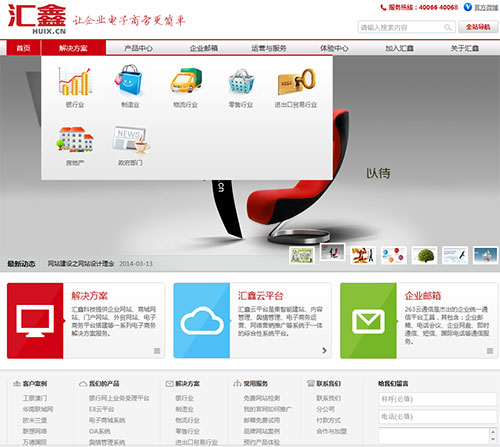Screen dimensions: 500x447
Task: Click the envelope icon beside footer 解决方案
Action: [169, 384]
